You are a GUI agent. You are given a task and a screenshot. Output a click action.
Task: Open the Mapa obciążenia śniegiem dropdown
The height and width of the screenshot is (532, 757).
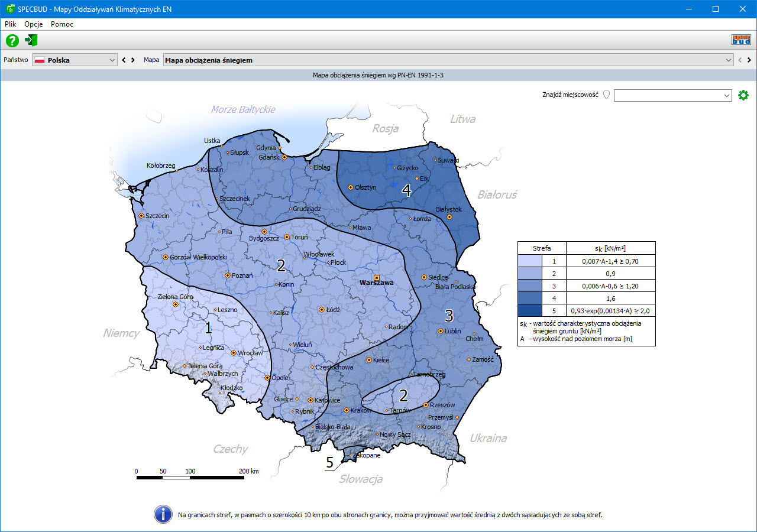coord(728,60)
